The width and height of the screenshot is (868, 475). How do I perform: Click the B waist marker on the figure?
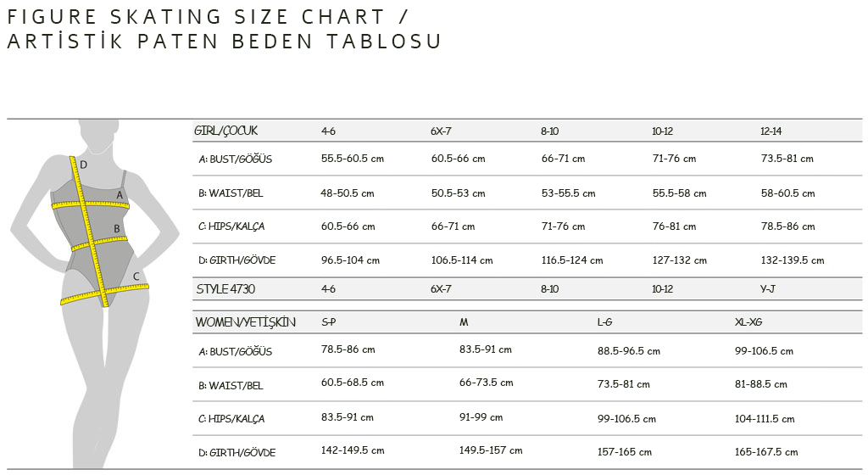(117, 228)
